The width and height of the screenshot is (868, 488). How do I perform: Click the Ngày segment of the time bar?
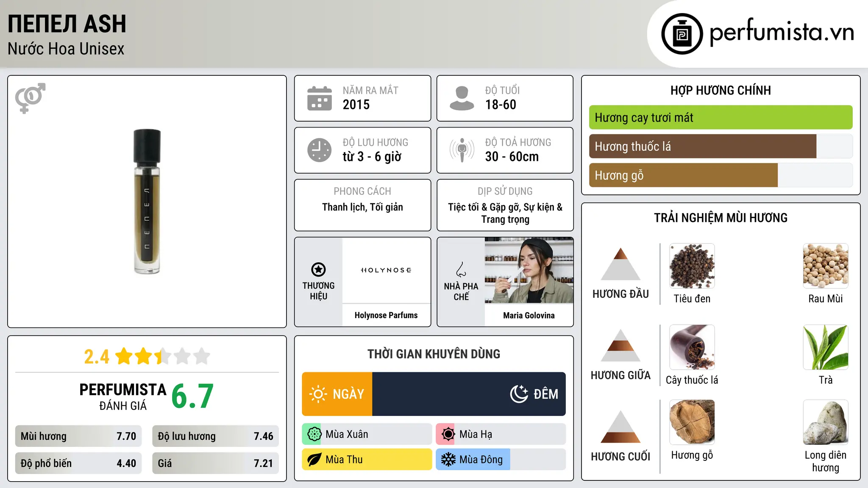coord(337,394)
